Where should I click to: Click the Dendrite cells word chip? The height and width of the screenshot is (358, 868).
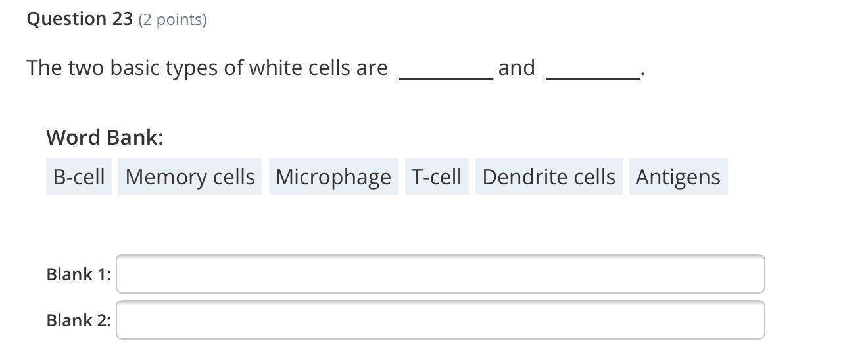pyautogui.click(x=548, y=176)
